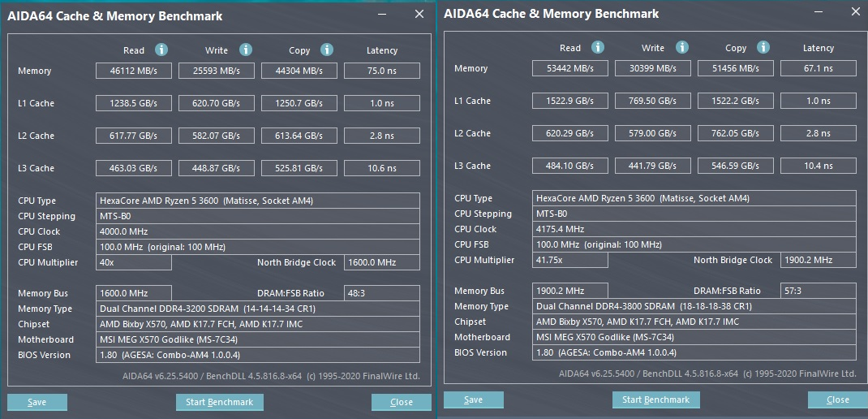868x419 pixels.
Task: Click Memory Bus value 1600.0 MHz
Action: [133, 293]
